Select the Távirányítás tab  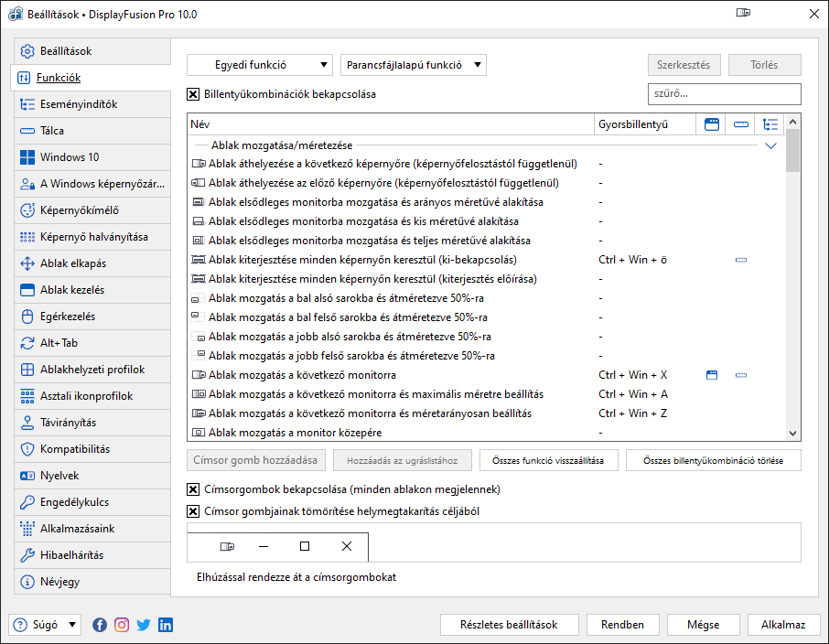click(x=92, y=423)
